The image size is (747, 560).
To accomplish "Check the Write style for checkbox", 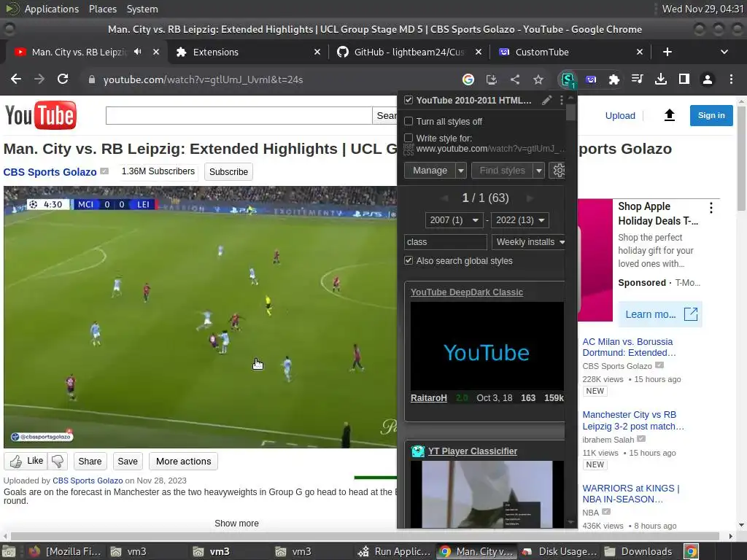I will point(409,138).
